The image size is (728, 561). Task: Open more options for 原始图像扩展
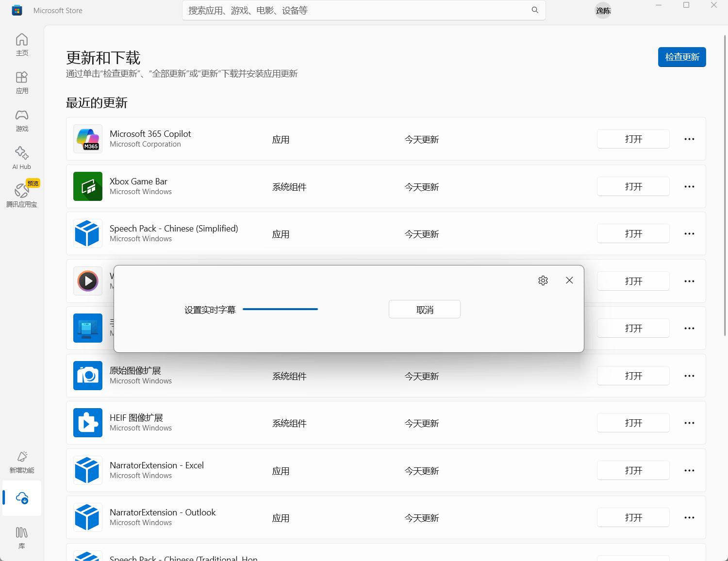click(x=689, y=376)
